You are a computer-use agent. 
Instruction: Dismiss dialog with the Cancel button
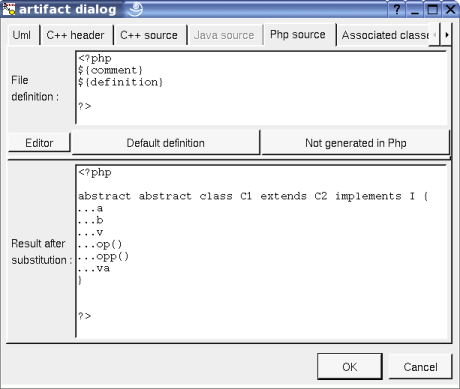pos(420,367)
